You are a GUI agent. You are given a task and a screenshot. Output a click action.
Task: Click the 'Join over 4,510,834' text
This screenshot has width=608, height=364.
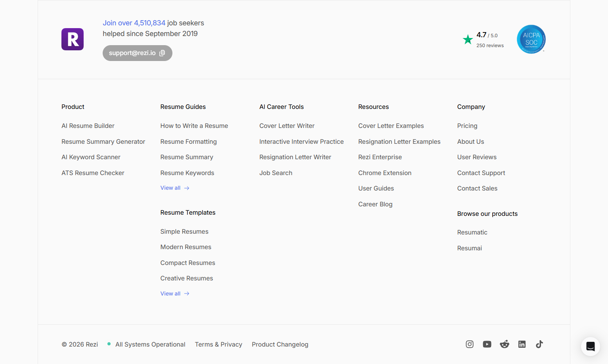134,23
